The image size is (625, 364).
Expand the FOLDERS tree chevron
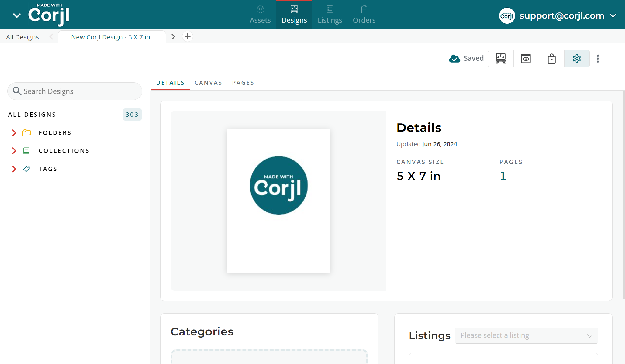[x=14, y=133]
